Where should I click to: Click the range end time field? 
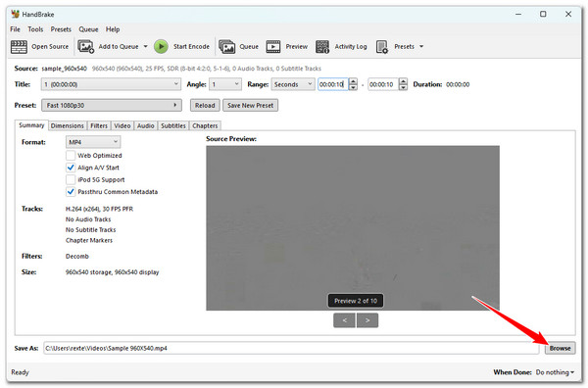383,84
